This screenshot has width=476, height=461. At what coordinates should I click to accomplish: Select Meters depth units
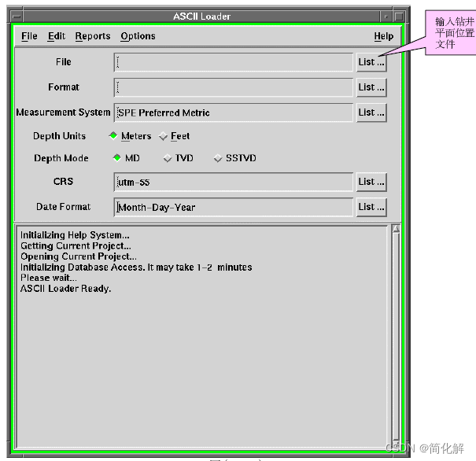pyautogui.click(x=113, y=136)
